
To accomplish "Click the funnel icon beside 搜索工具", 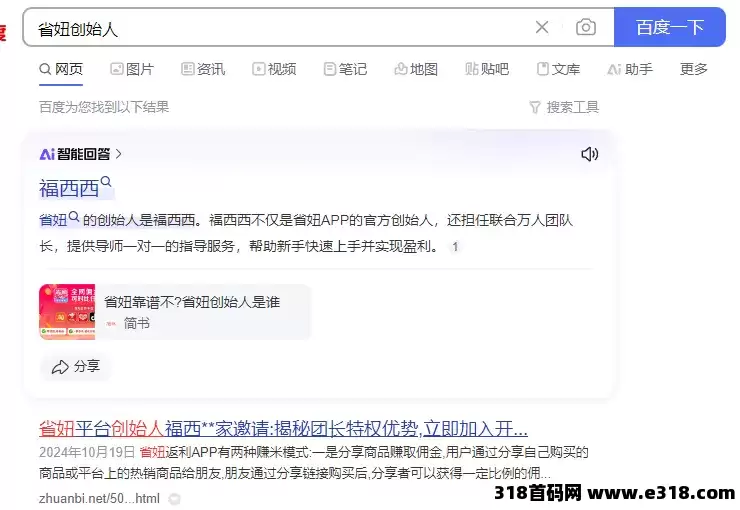I will point(535,108).
